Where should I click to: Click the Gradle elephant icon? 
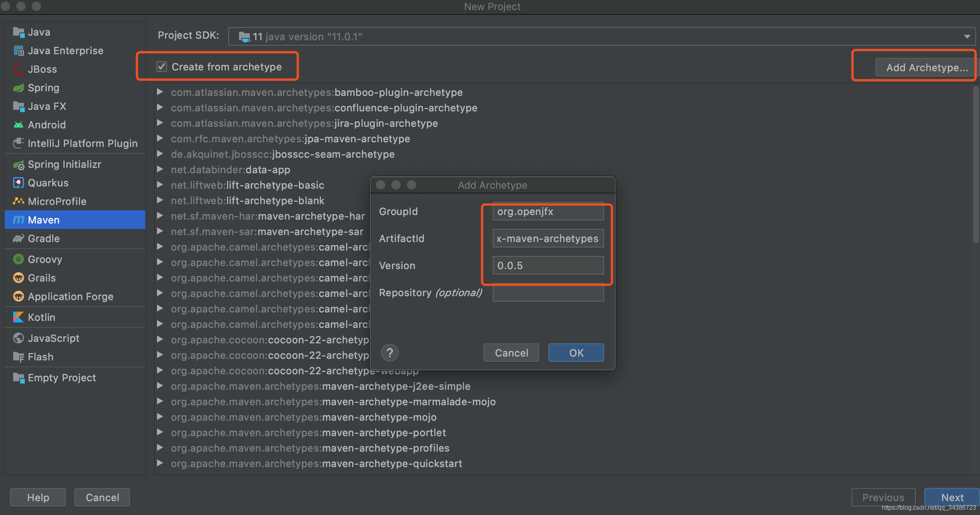point(18,239)
